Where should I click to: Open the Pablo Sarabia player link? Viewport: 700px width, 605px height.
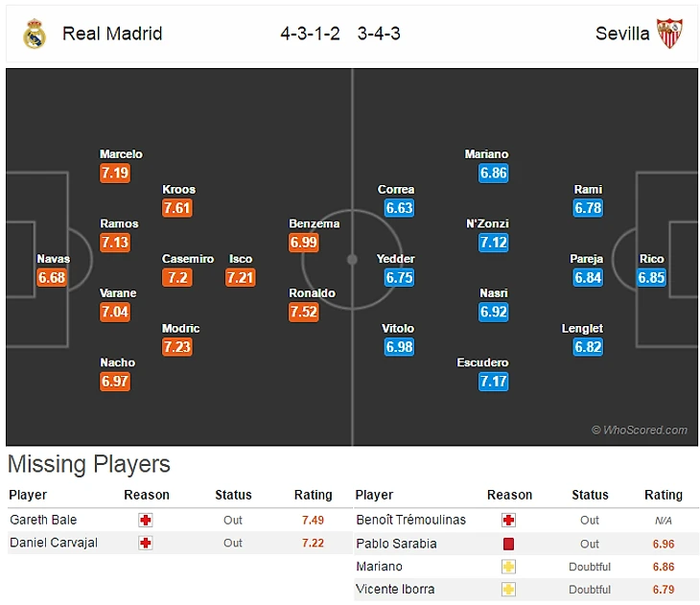[396, 544]
